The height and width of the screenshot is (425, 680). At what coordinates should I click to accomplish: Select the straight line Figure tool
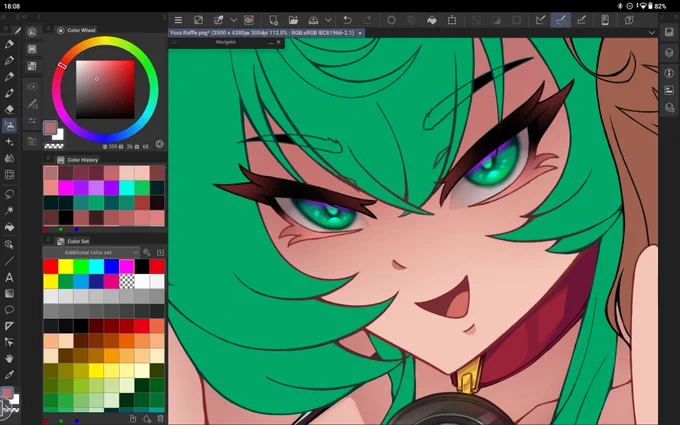click(9, 261)
